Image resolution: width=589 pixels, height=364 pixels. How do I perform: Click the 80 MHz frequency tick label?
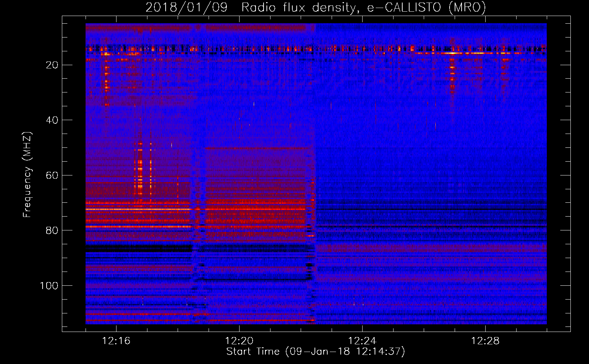(52, 230)
